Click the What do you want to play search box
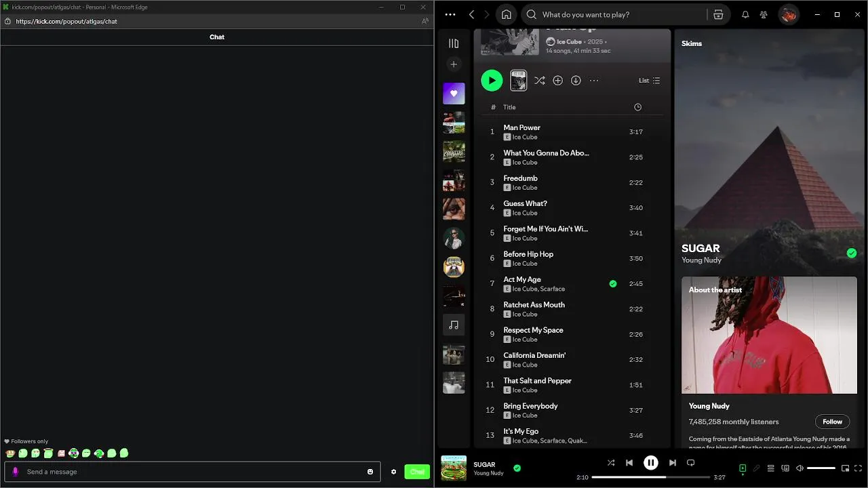This screenshot has width=868, height=488. coord(617,14)
